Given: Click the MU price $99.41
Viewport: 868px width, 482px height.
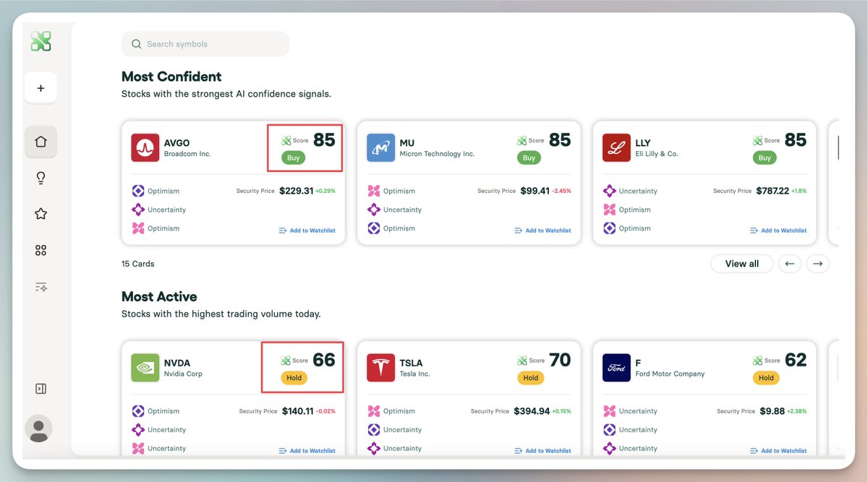Looking at the screenshot, I should 535,191.
